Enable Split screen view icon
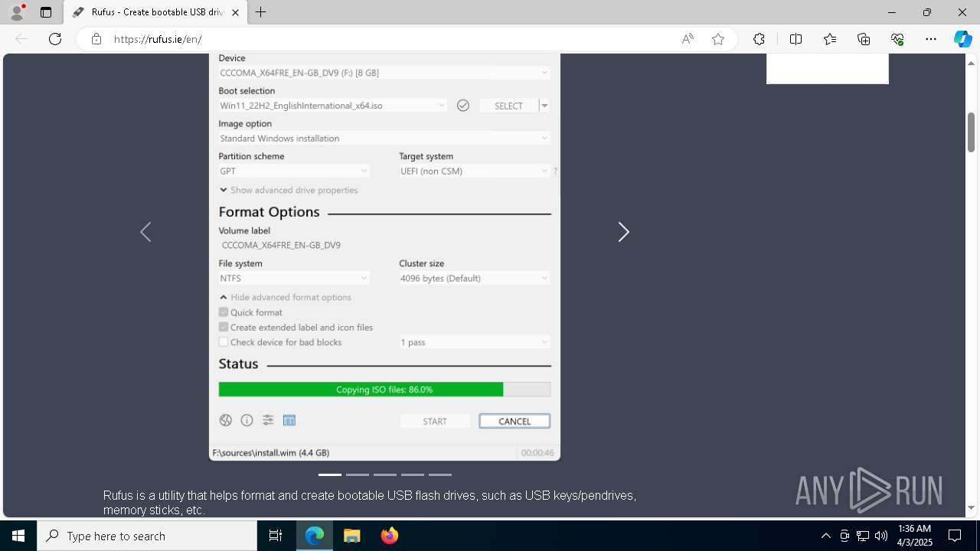The width and height of the screenshot is (980, 551). click(795, 39)
